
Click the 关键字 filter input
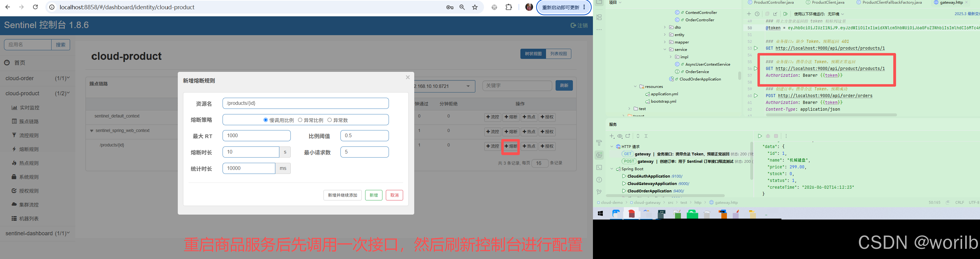[x=517, y=86]
